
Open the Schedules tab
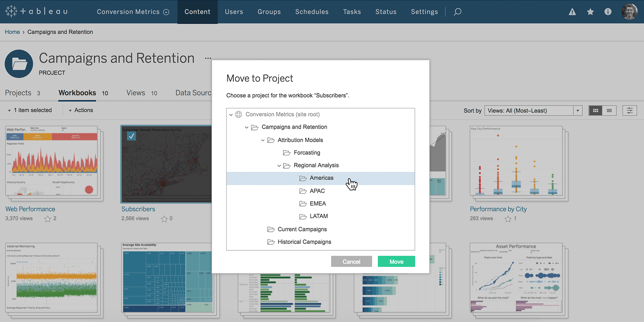[312, 12]
